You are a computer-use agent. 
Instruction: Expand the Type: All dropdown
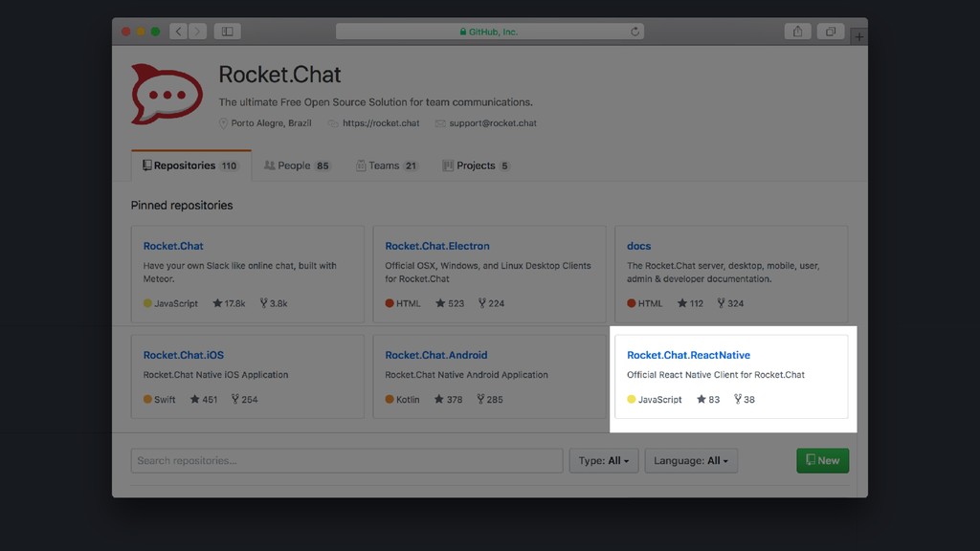tap(604, 460)
